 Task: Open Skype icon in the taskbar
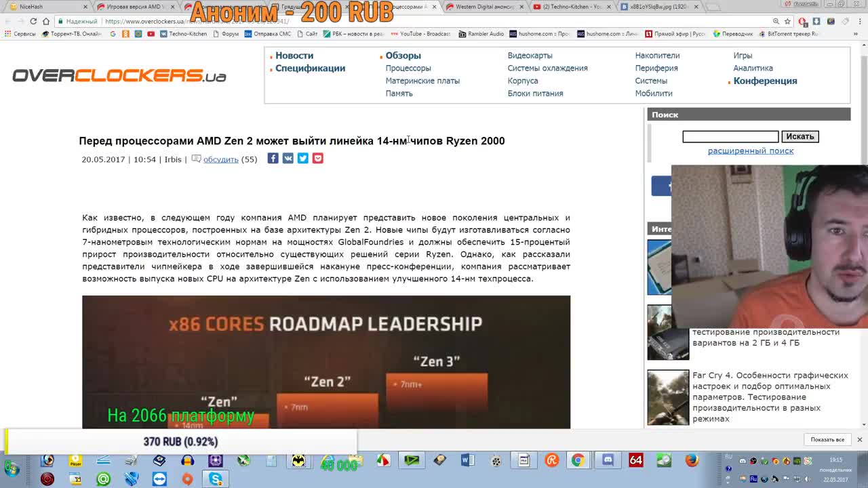click(x=216, y=479)
